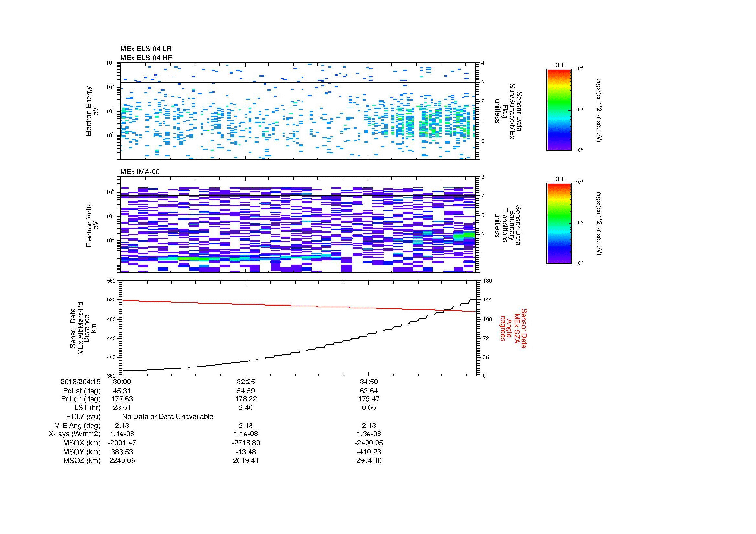Click the MSOY (km) row label
Image resolution: width=756 pixels, height=534 pixels.
point(81,452)
